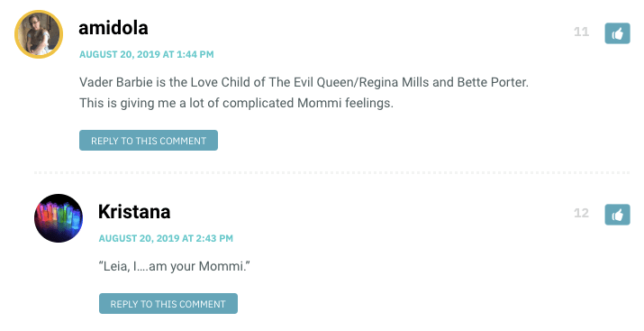Like amidola's comment with thumbs-up icon

point(617,33)
